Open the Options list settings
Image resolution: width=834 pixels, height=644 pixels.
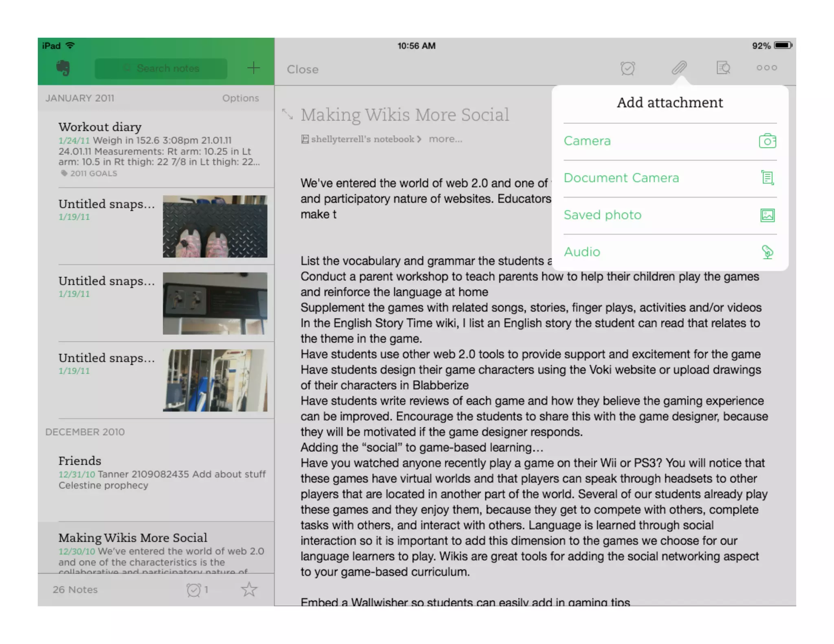[240, 98]
